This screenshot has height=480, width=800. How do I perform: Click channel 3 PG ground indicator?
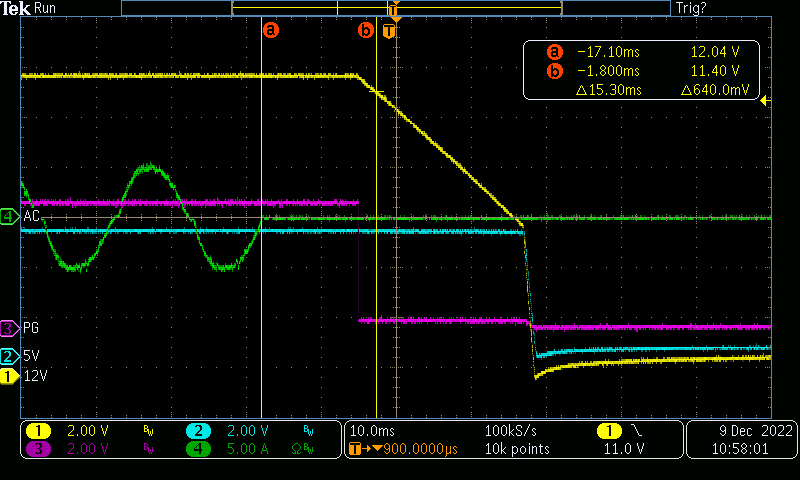9,328
